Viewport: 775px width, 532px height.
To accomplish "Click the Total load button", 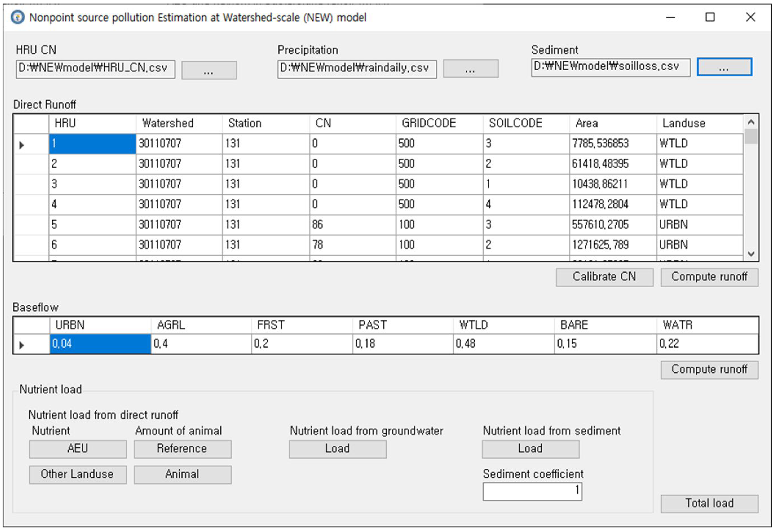I will (709, 504).
